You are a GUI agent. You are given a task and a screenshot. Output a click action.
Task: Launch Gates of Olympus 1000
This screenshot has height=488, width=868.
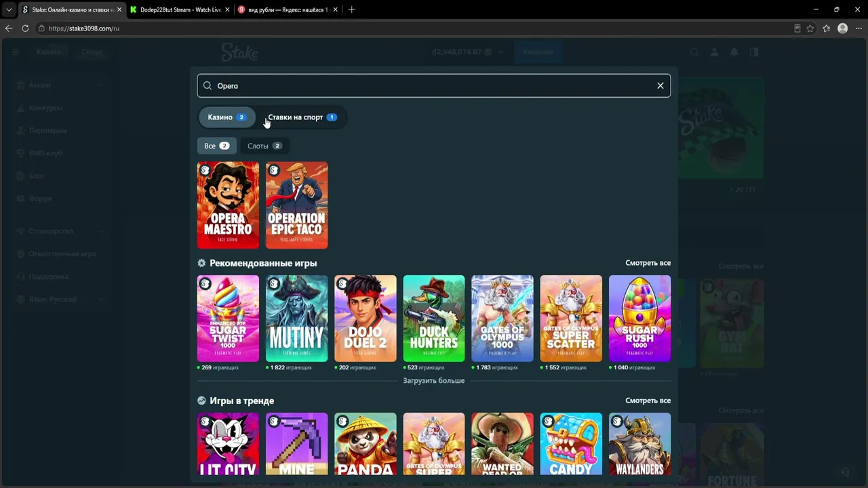502,319
